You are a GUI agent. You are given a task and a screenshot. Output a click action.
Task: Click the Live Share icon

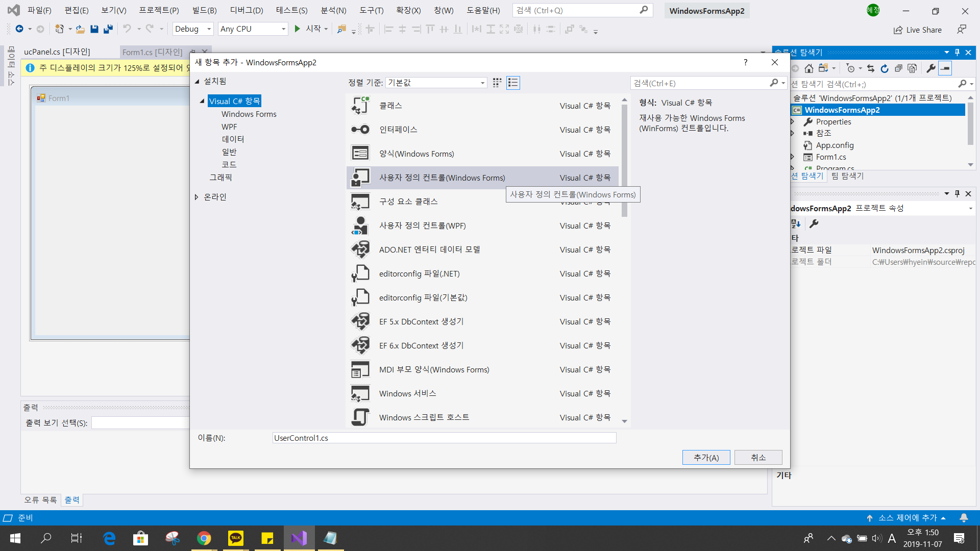click(898, 30)
